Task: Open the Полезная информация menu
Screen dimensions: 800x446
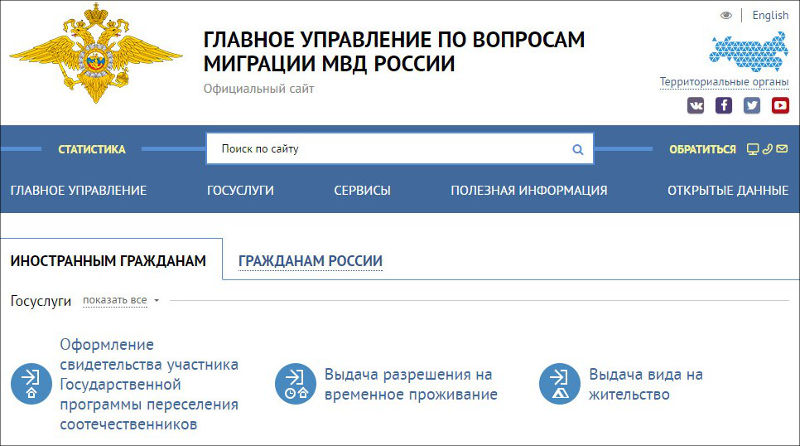Action: coord(529,190)
